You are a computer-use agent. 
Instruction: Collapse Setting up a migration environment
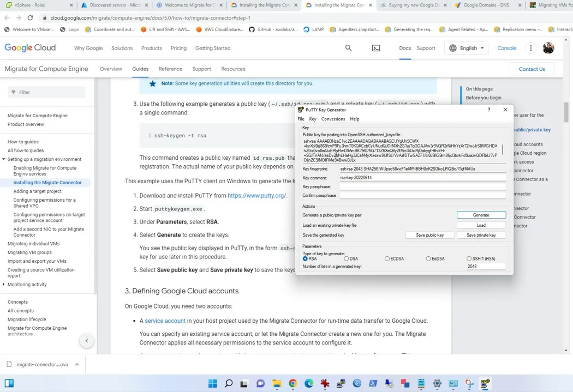pos(4,159)
